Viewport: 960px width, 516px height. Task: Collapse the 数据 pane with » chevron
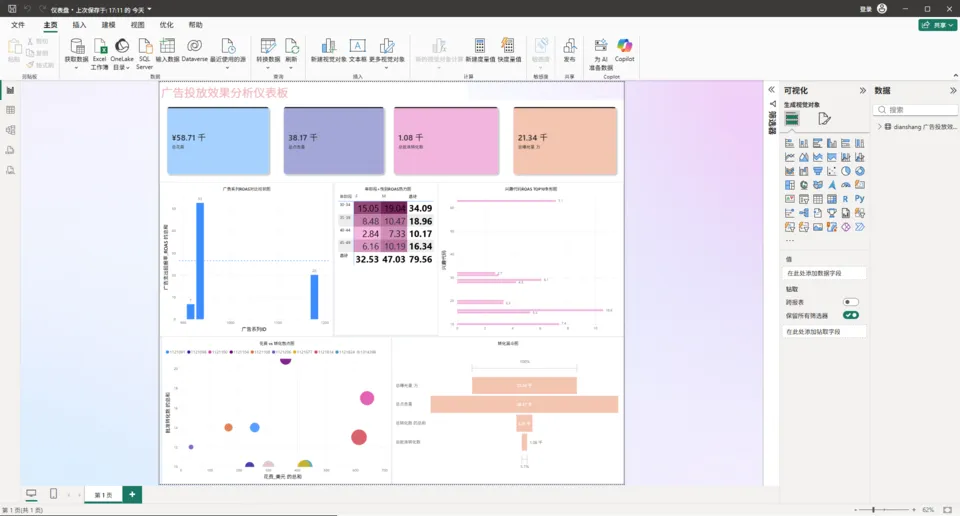pyautogui.click(x=953, y=91)
